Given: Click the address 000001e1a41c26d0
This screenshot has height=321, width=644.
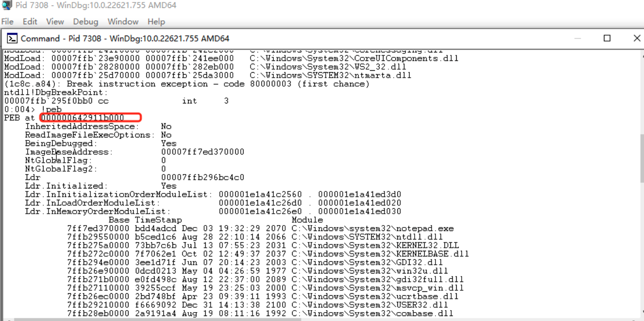Looking at the screenshot, I should 260,203.
